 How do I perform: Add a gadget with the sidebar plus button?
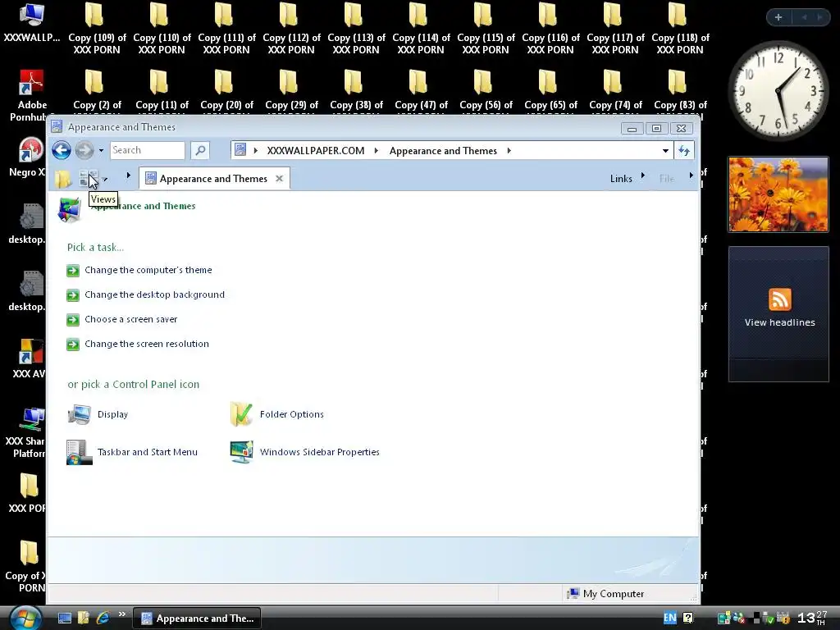(778, 17)
